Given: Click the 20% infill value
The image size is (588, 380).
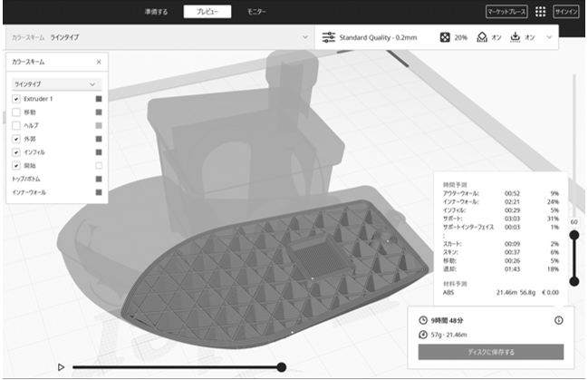Looking at the screenshot, I should pos(460,37).
